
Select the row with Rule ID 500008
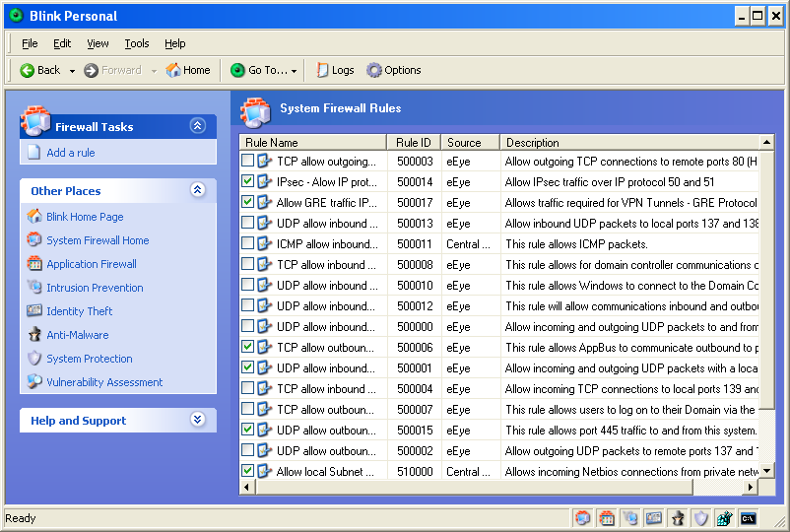click(498, 264)
